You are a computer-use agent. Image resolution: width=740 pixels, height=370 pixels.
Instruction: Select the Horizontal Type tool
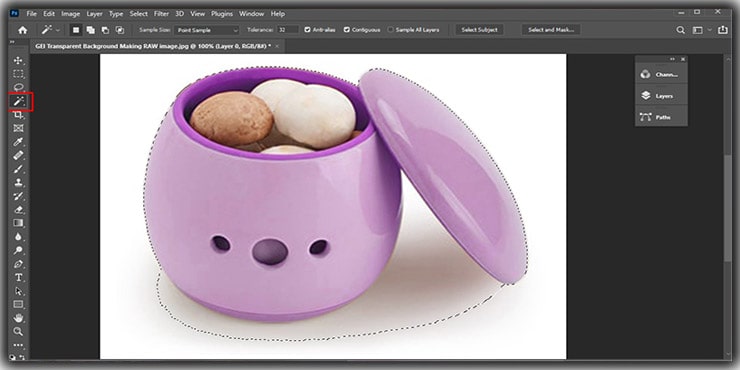tap(18, 278)
